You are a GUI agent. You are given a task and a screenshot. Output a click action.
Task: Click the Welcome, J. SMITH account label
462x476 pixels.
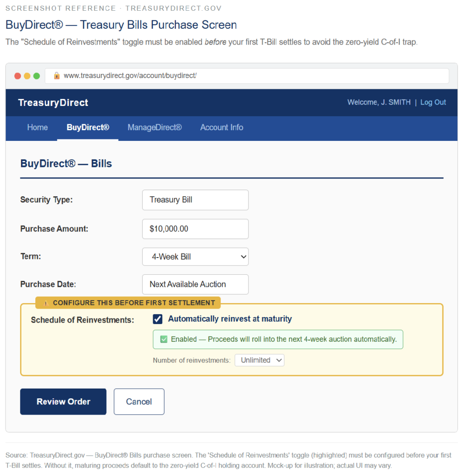[380, 102]
